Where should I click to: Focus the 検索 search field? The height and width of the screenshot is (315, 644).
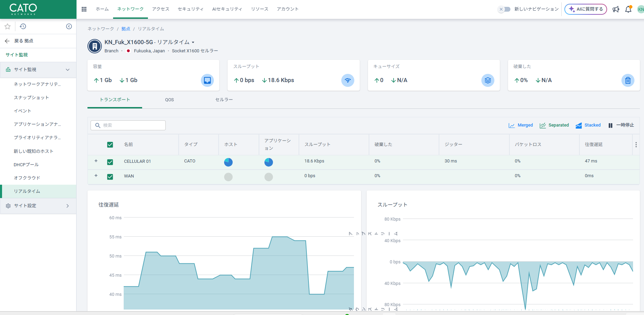[x=128, y=126]
